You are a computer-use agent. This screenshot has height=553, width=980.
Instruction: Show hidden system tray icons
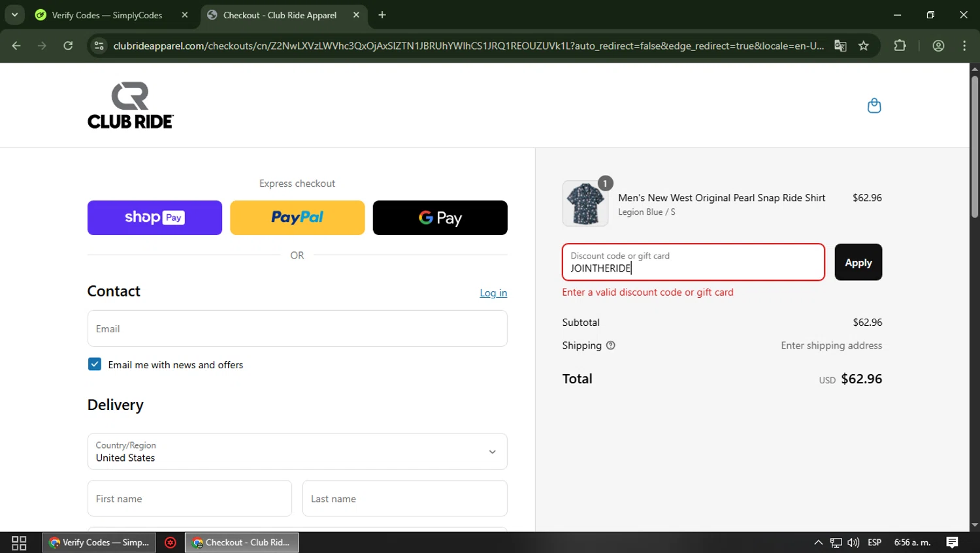[818, 543]
